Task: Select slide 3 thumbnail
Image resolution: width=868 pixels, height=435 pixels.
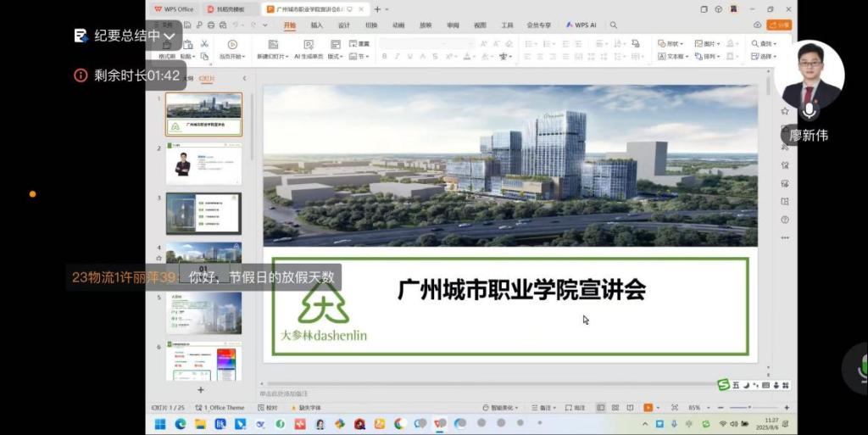Action: (203, 214)
